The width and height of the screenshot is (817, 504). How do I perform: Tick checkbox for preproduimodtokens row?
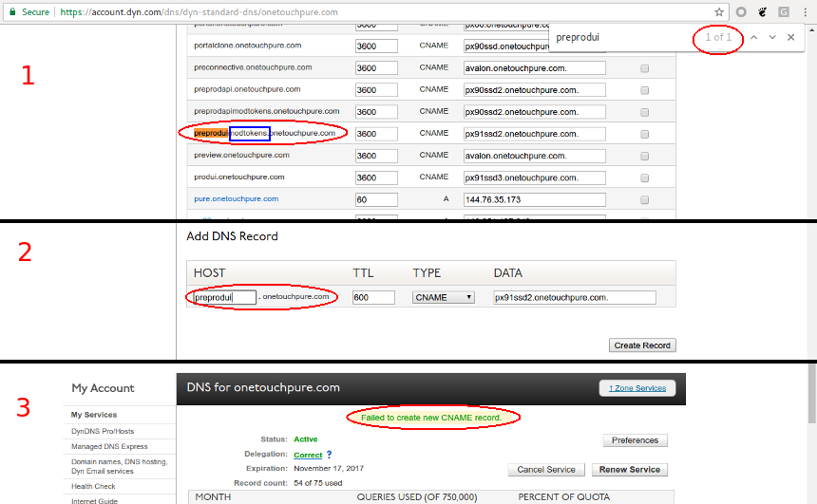(644, 134)
